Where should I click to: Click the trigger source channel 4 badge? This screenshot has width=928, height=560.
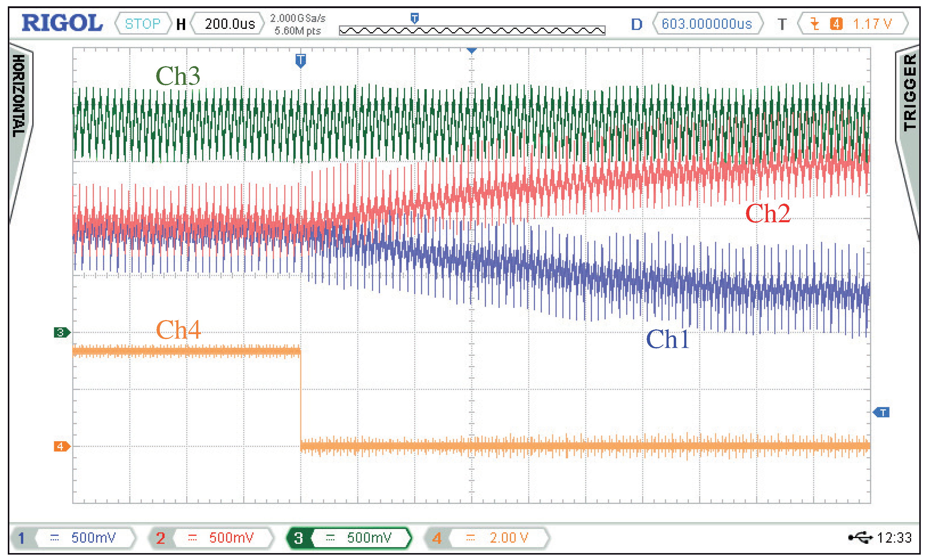tap(836, 24)
